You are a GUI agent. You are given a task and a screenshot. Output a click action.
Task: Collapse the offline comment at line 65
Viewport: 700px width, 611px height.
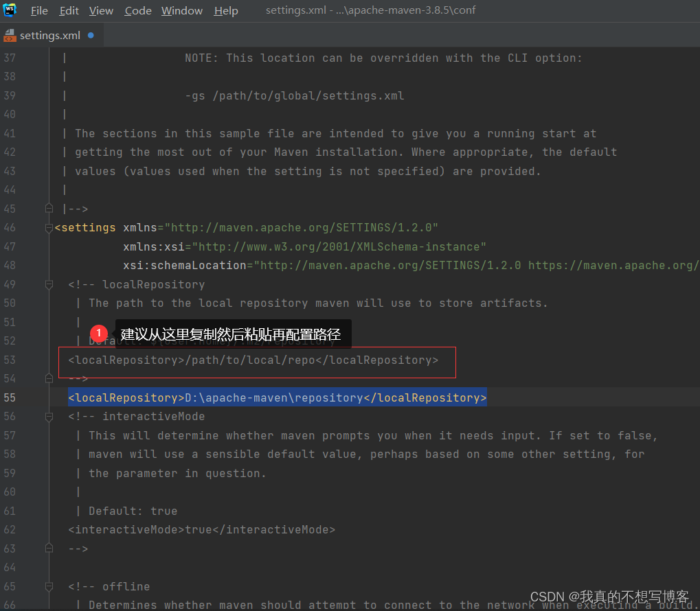pyautogui.click(x=49, y=586)
